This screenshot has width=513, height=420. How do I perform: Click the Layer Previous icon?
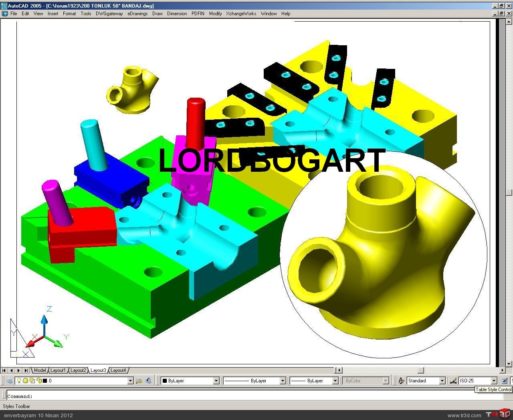(x=148, y=381)
